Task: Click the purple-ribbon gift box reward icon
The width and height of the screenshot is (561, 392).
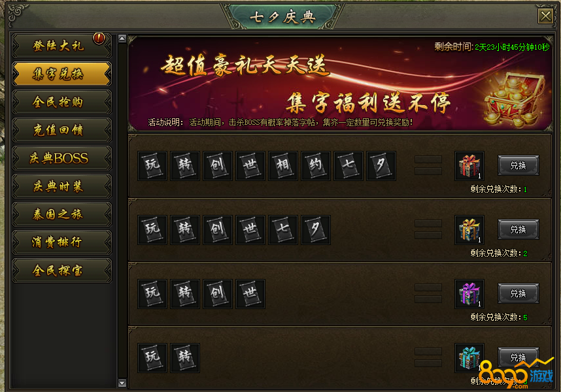Action: (x=469, y=294)
